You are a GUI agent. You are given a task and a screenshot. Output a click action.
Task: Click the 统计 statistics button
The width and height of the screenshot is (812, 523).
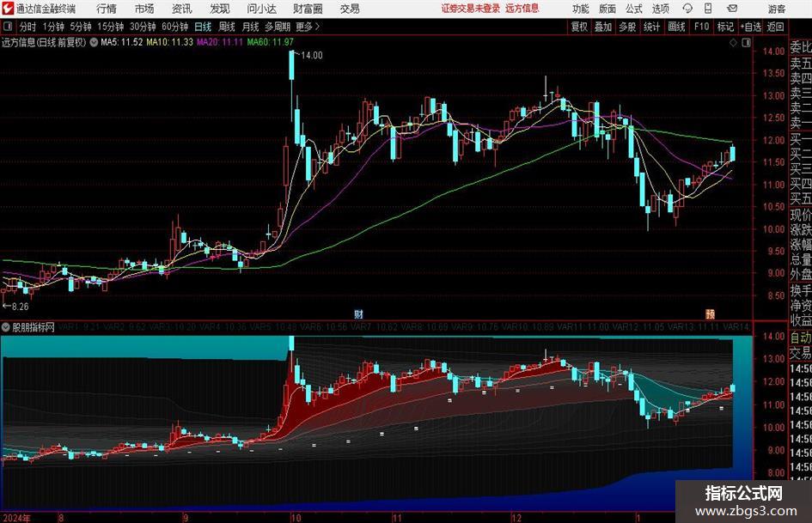point(651,27)
